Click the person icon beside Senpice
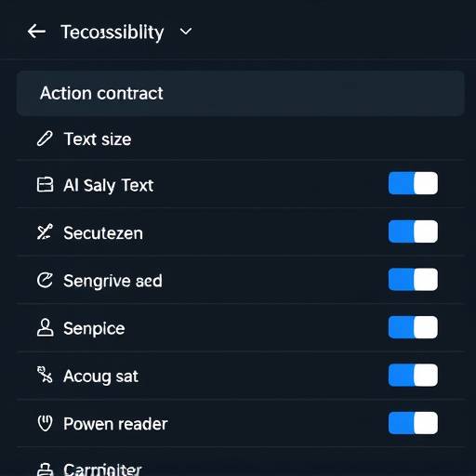 click(x=45, y=327)
